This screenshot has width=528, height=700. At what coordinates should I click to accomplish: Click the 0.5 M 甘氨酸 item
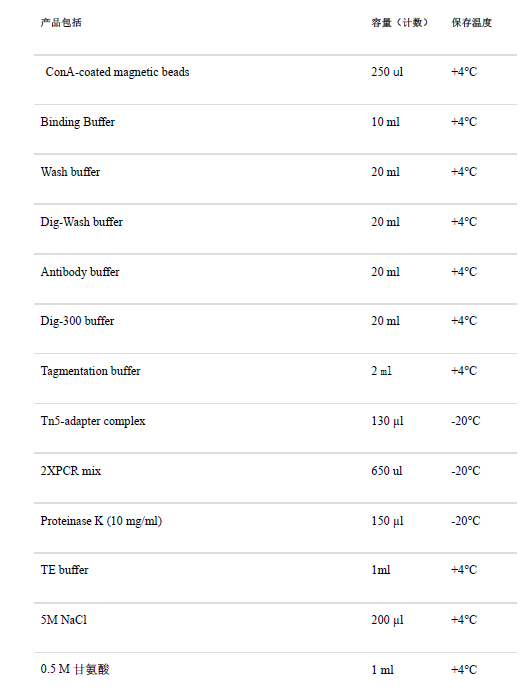75,669
